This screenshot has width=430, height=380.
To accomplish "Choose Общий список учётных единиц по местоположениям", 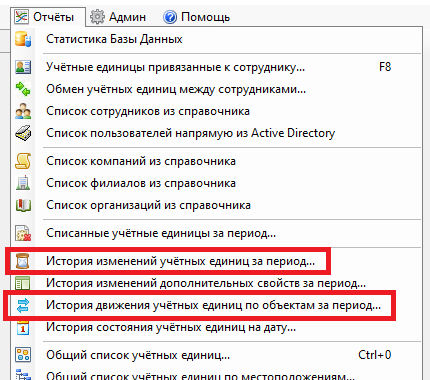I will click(x=217, y=374).
